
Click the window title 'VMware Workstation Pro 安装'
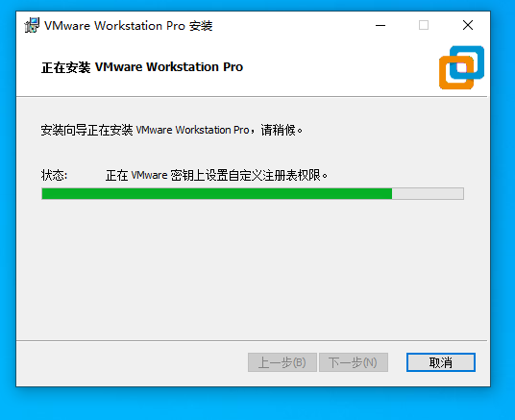click(x=129, y=26)
